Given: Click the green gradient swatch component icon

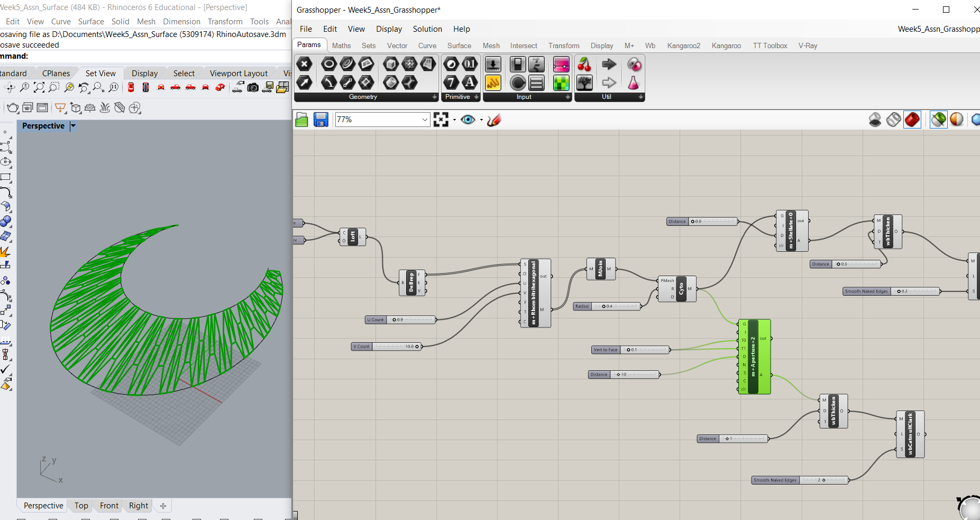Looking at the screenshot, I should [x=561, y=83].
